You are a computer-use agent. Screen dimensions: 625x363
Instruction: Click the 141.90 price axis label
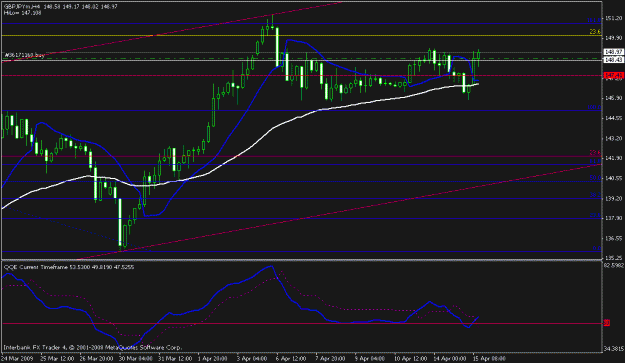click(x=613, y=158)
